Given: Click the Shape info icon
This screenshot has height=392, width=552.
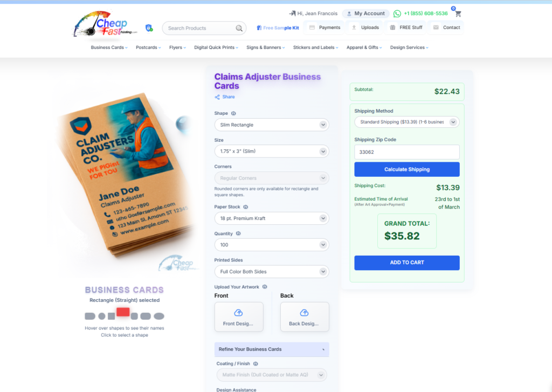Looking at the screenshot, I should click(x=233, y=113).
